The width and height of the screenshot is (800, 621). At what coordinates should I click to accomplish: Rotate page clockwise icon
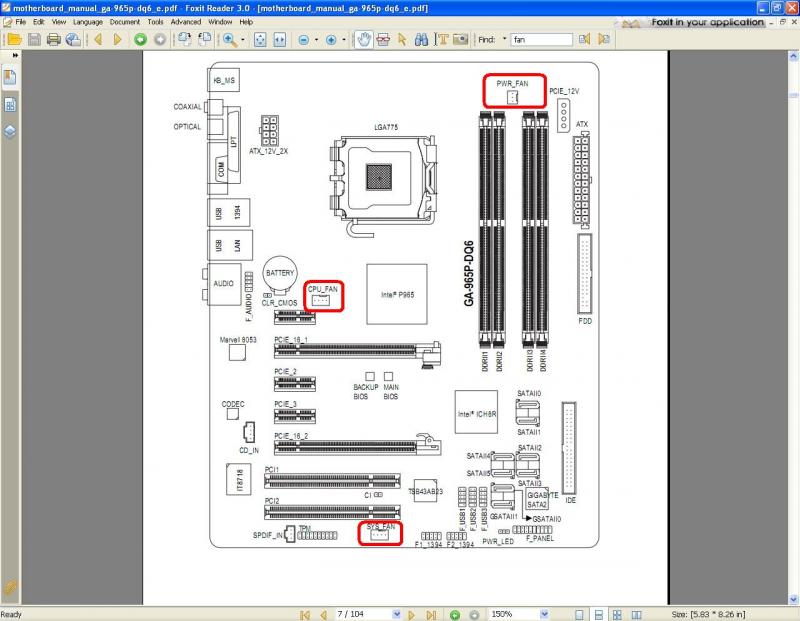point(185,39)
